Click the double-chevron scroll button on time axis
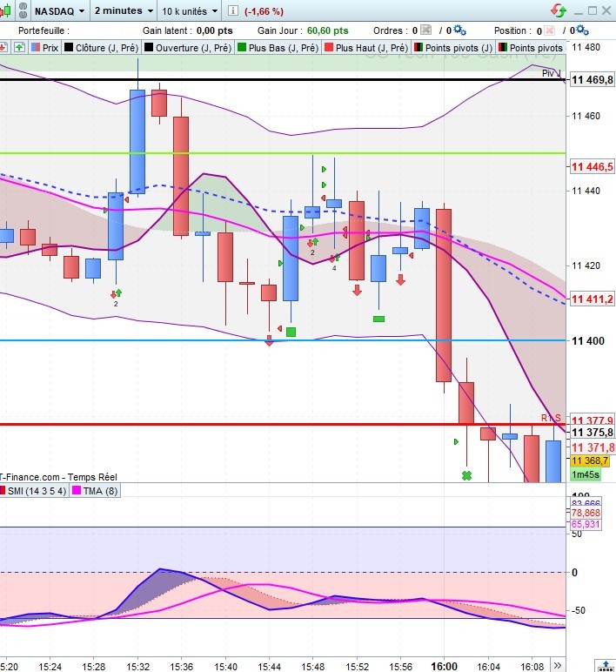 (x=558, y=666)
